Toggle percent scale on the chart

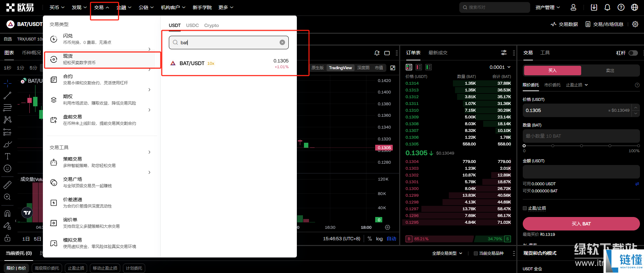click(x=370, y=239)
